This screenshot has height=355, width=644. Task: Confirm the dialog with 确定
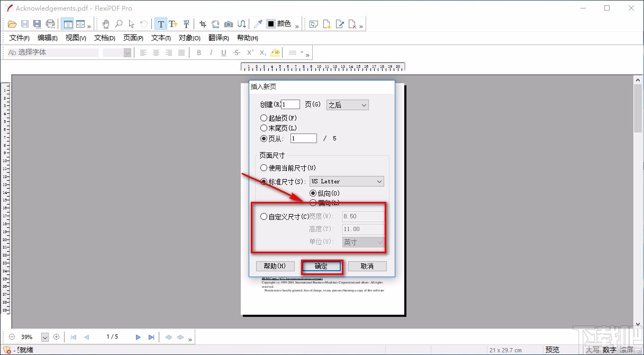321,266
